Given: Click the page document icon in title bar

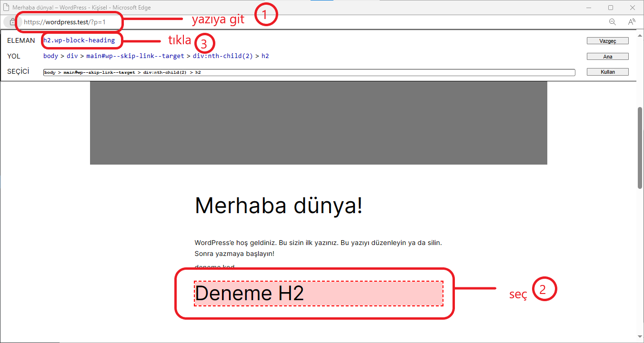Looking at the screenshot, I should [x=6, y=8].
